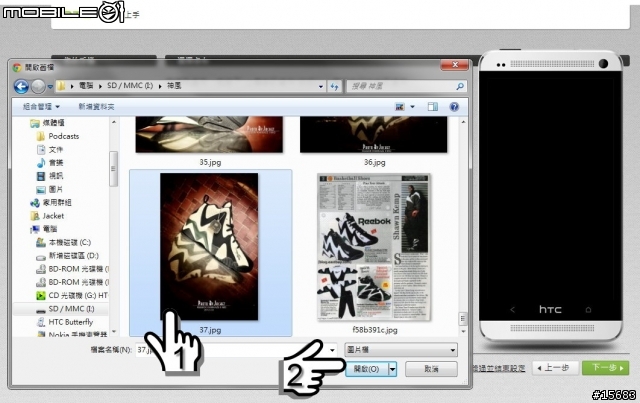Click the file list vertical scrollbar thumb
This screenshot has width=640, height=403.
[x=462, y=318]
